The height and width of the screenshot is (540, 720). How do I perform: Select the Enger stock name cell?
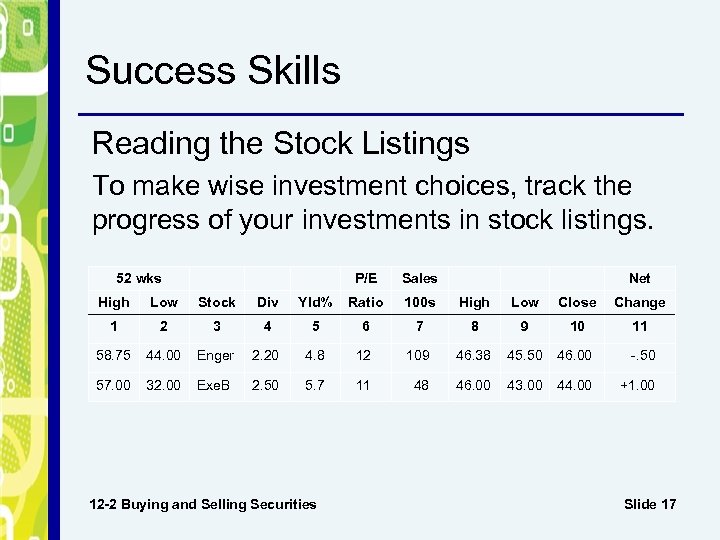pyautogui.click(x=215, y=355)
